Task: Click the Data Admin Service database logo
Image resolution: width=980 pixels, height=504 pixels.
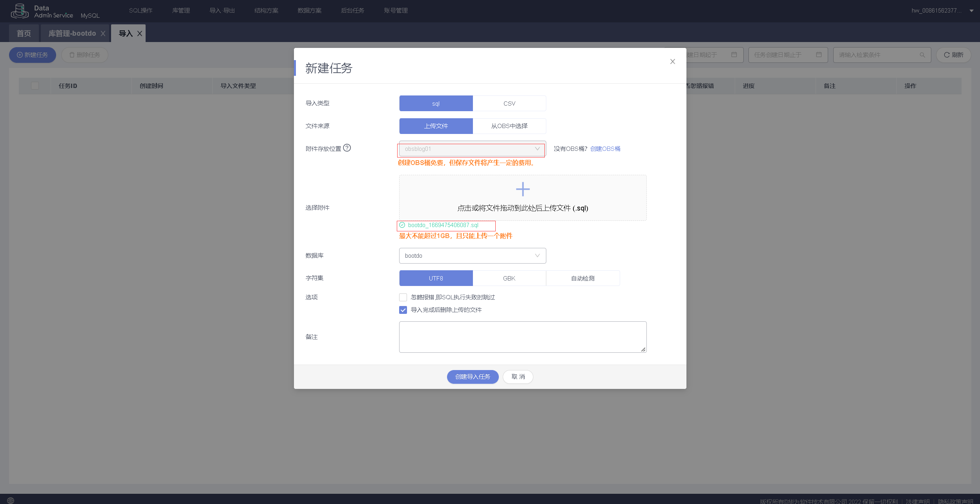Action: click(x=19, y=11)
